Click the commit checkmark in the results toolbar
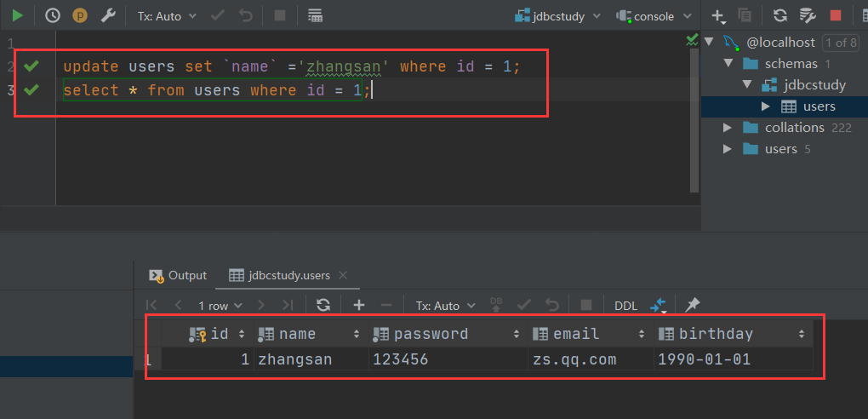This screenshot has width=868, height=419. [x=523, y=305]
